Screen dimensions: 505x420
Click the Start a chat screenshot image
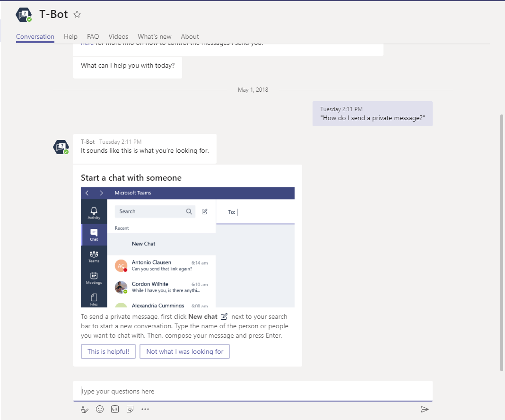point(188,247)
